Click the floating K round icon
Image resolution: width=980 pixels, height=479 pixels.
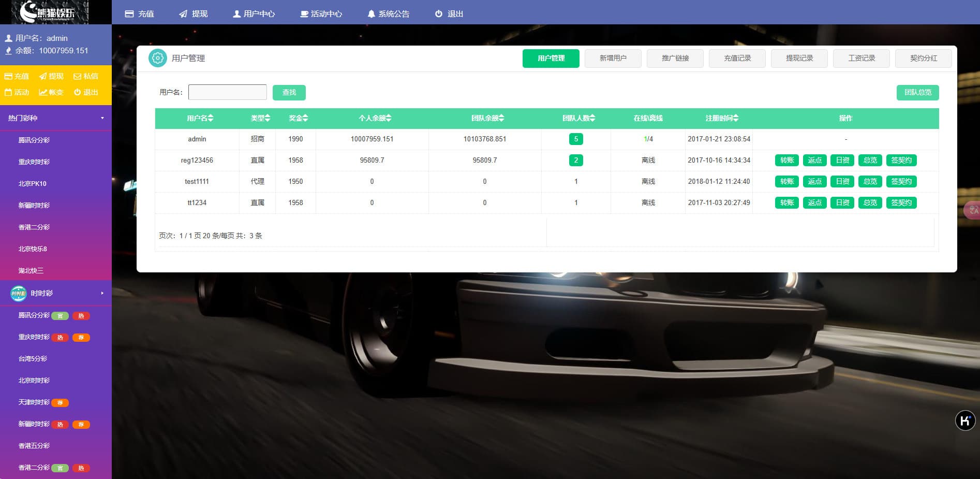coord(965,420)
